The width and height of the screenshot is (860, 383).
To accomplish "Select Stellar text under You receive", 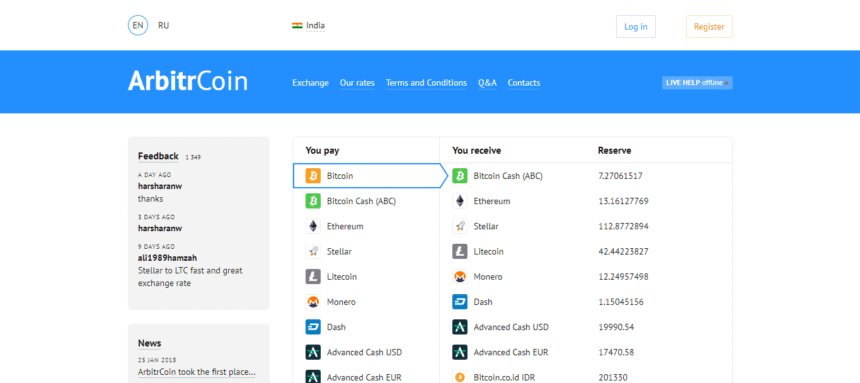I will pos(486,227).
